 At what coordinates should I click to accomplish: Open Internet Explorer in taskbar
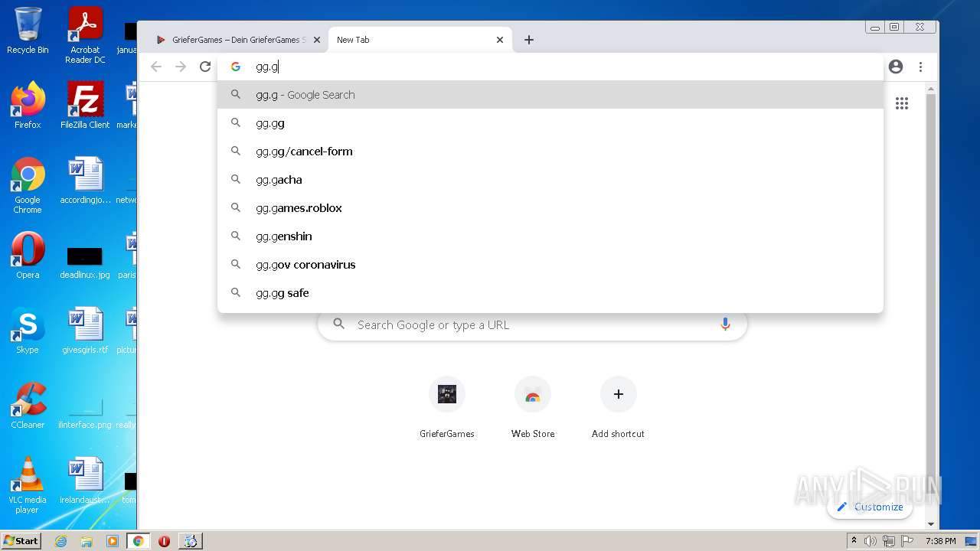pos(61,541)
